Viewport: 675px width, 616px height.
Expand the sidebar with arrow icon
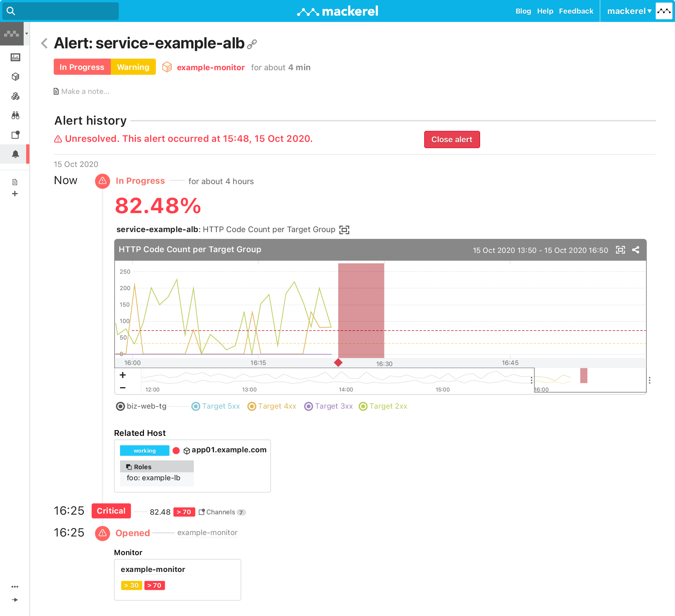coord(15,600)
